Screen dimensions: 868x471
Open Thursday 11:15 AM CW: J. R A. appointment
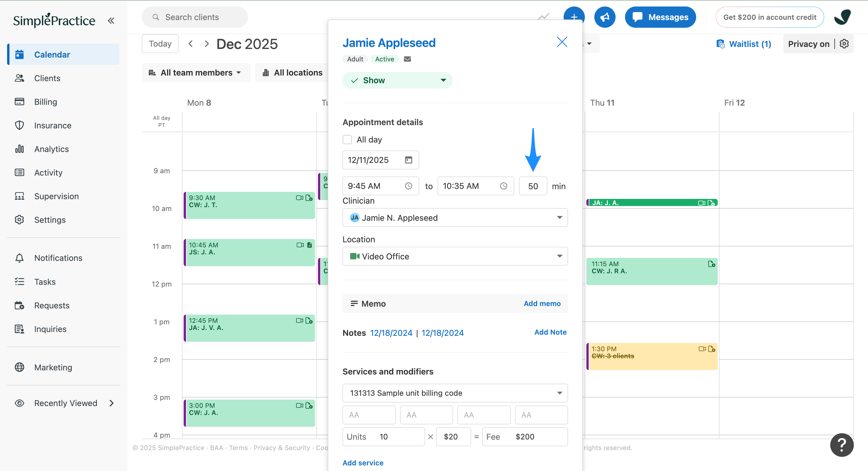click(x=652, y=272)
